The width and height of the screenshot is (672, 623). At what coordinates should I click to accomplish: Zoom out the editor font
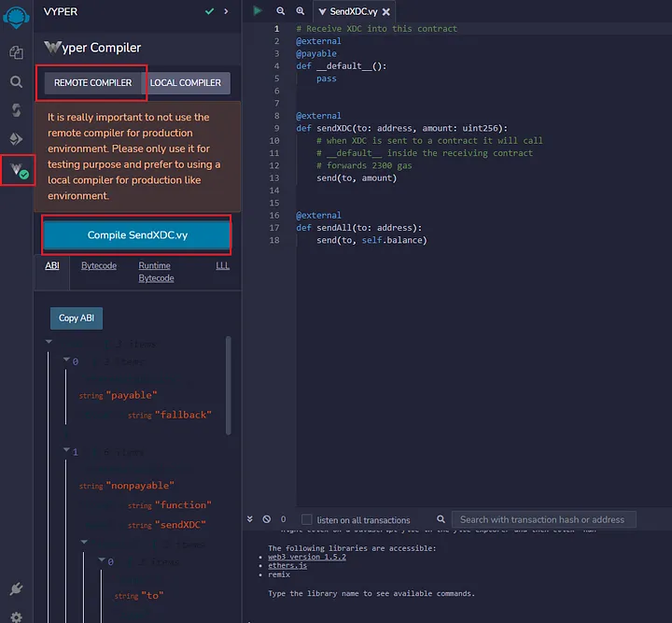pyautogui.click(x=280, y=11)
